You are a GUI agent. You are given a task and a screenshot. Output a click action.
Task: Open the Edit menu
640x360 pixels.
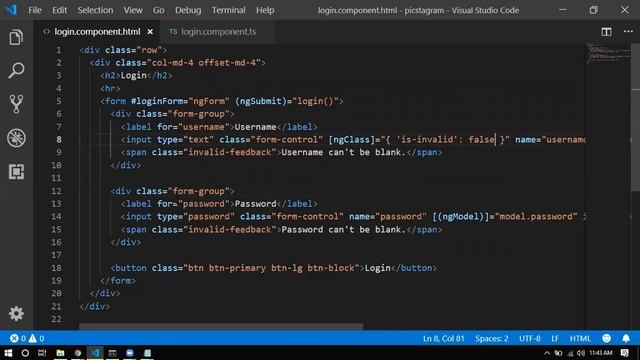pos(59,10)
